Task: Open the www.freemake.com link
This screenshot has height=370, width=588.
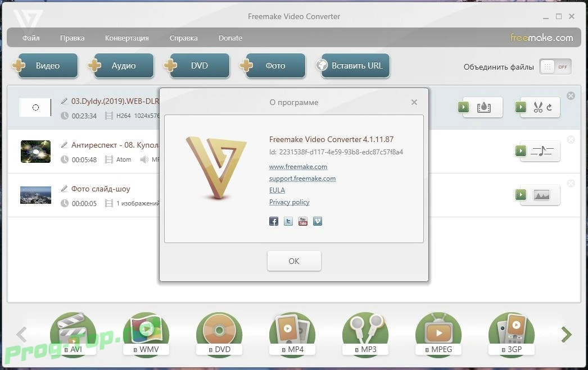Action: tap(298, 167)
